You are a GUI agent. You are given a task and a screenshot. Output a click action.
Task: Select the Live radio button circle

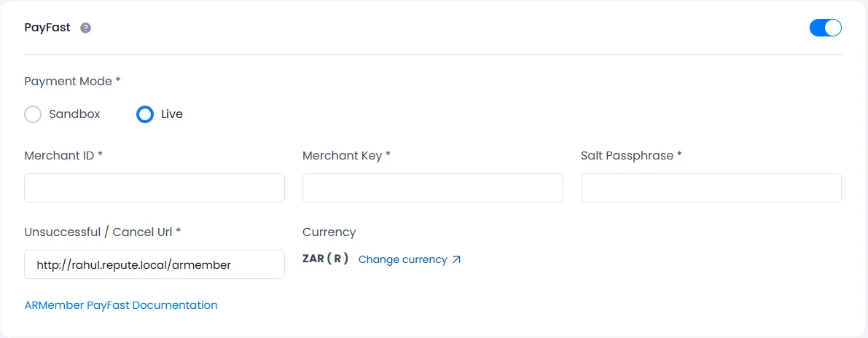pos(145,114)
